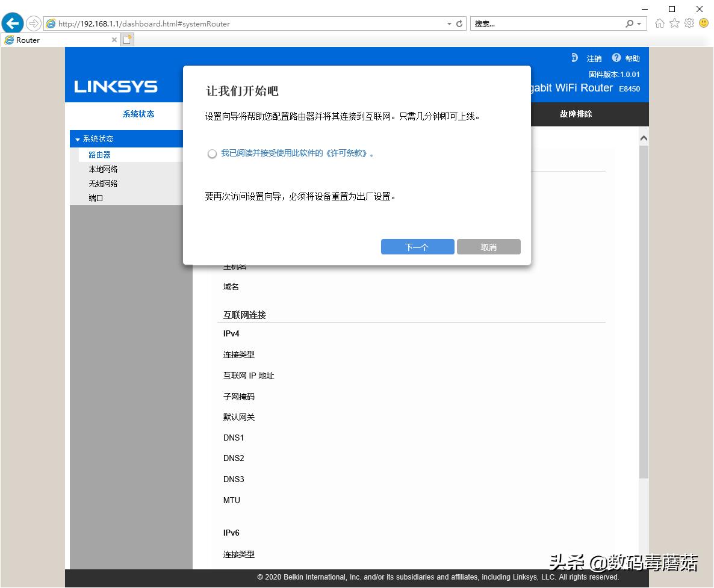Click the MTU label
714x588 pixels.
click(x=231, y=500)
